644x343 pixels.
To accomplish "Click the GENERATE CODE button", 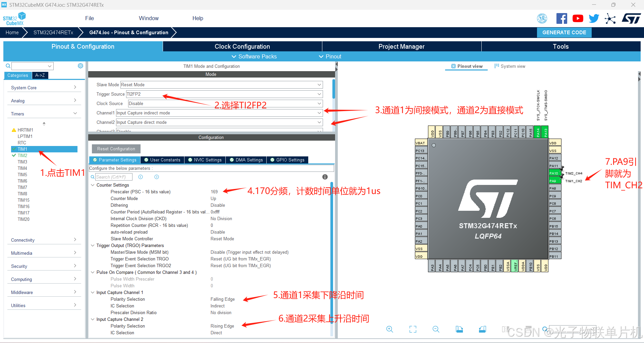I will click(x=564, y=33).
